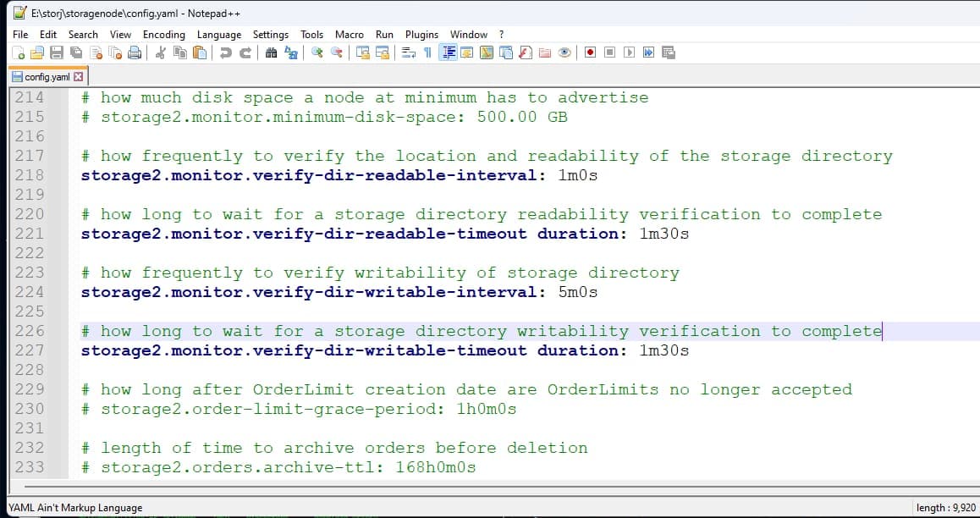This screenshot has height=518, width=980.
Task: Click comment 'storage2.order-limit-grace-period: 1h0m0s'
Action: (x=308, y=410)
